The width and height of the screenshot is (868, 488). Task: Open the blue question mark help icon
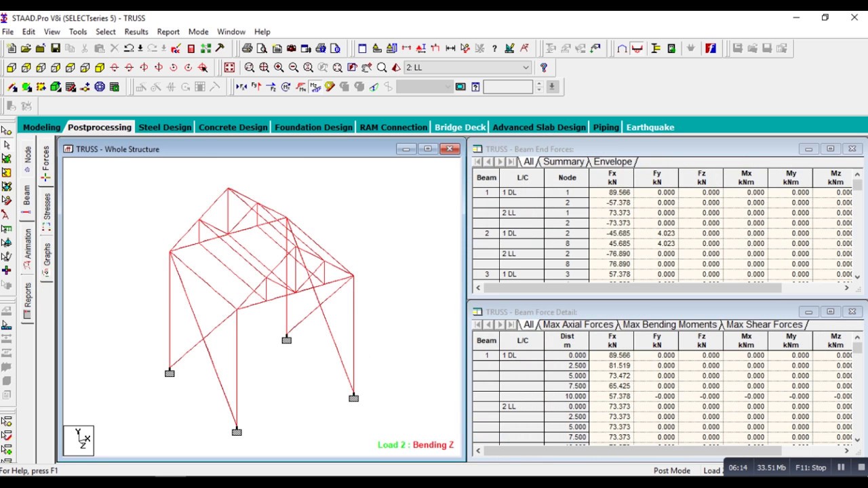pyautogui.click(x=543, y=67)
